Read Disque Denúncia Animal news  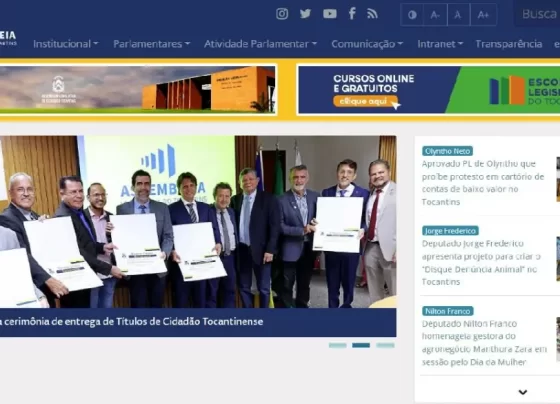(481, 263)
